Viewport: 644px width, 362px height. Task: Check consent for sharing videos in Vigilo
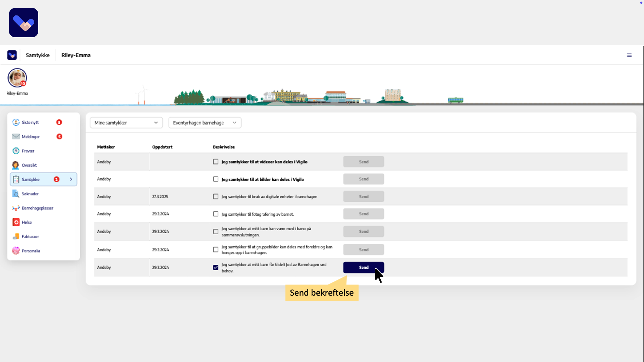click(x=216, y=162)
